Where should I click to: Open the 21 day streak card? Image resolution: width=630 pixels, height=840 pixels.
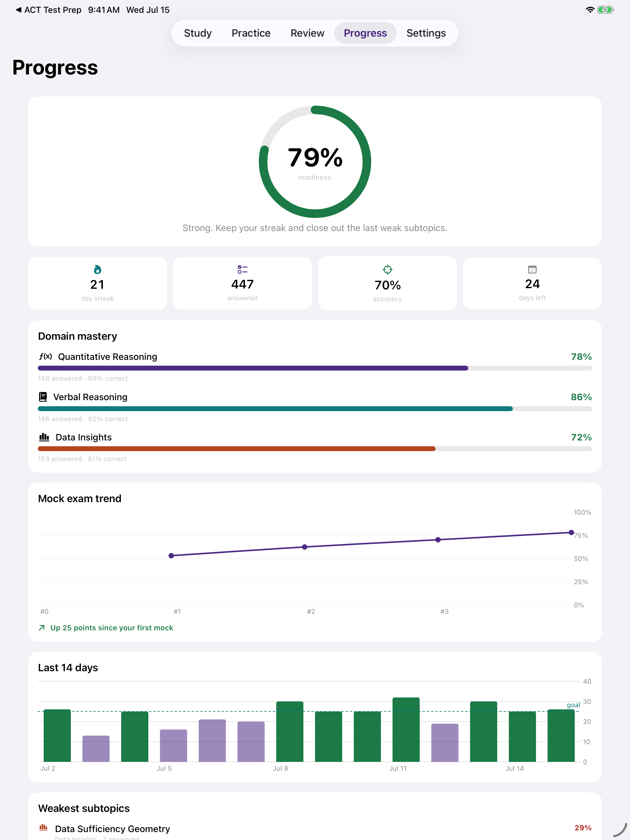pos(97,283)
